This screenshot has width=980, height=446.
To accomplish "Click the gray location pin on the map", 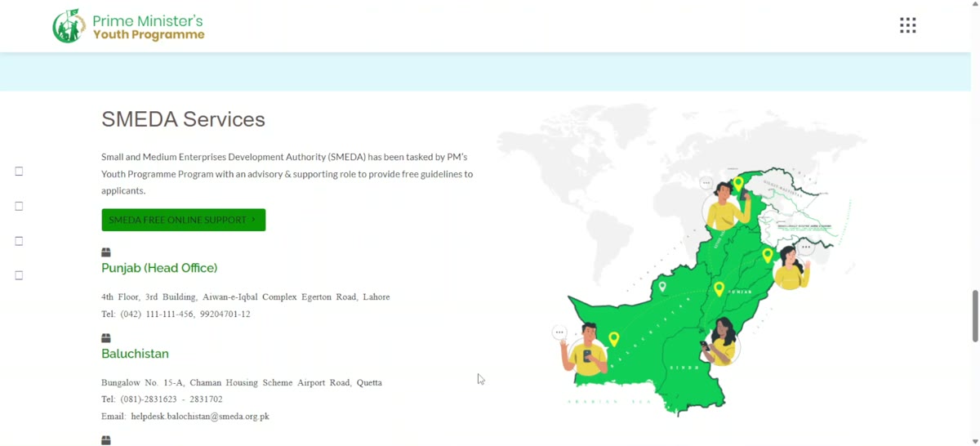I will [x=662, y=287].
